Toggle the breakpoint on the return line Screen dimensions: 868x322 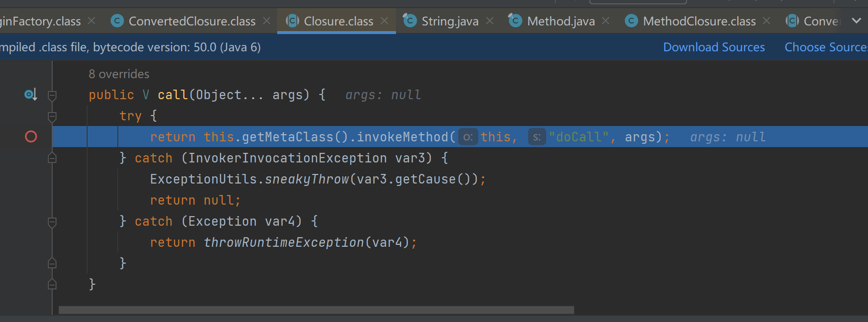pos(31,137)
